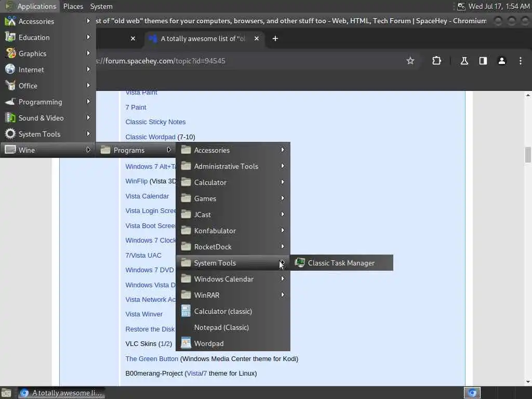The width and height of the screenshot is (532, 399).
Task: Select Wine in Applications menu
Action: [x=48, y=150]
